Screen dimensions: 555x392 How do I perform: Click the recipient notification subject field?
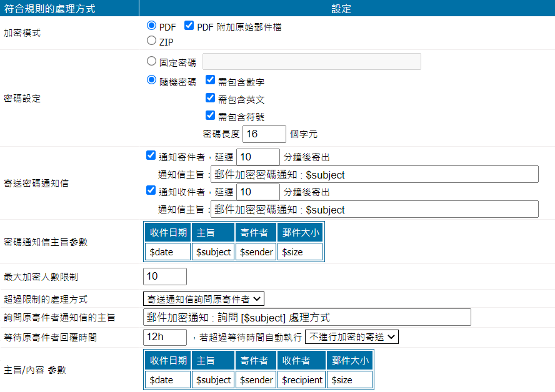374,209
